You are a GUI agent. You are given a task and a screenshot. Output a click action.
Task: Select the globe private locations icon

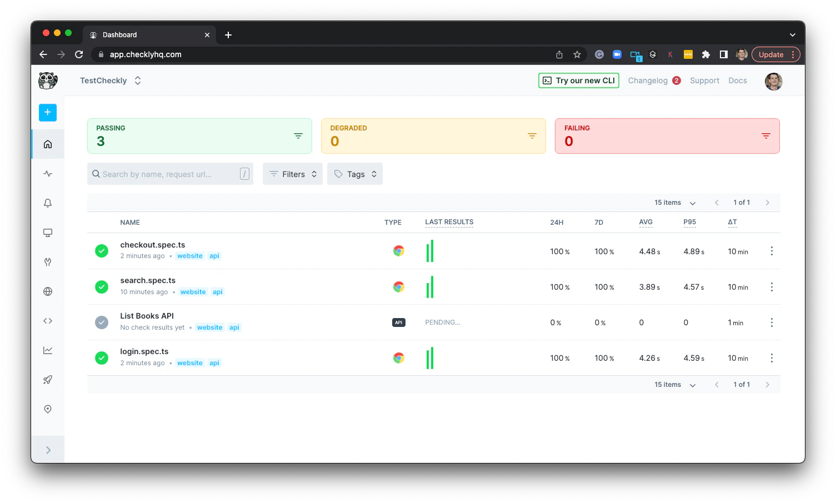pos(47,291)
